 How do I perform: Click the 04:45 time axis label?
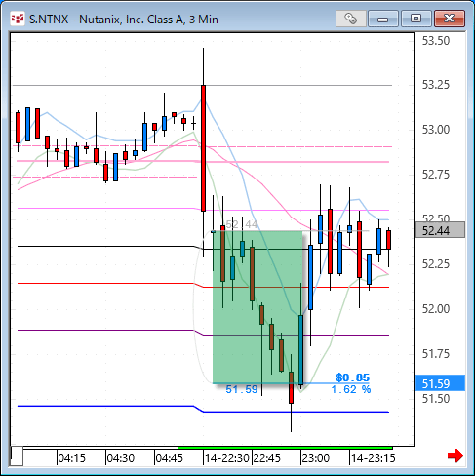pyautogui.click(x=170, y=458)
